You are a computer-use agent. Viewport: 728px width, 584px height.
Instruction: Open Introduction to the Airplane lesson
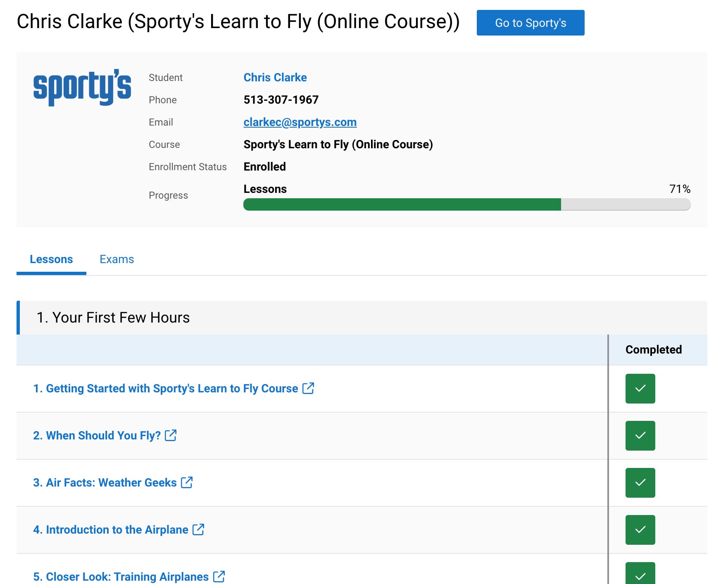(111, 530)
